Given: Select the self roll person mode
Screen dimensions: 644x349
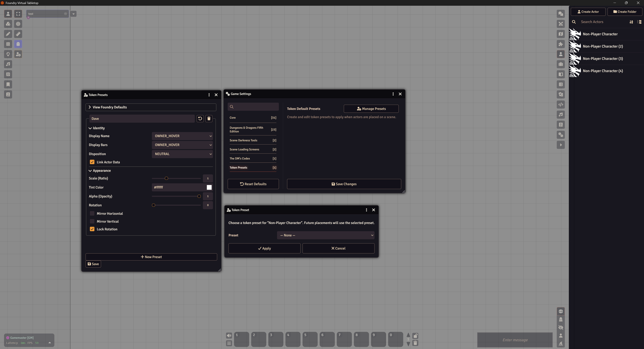Looking at the screenshot, I should click(561, 335).
